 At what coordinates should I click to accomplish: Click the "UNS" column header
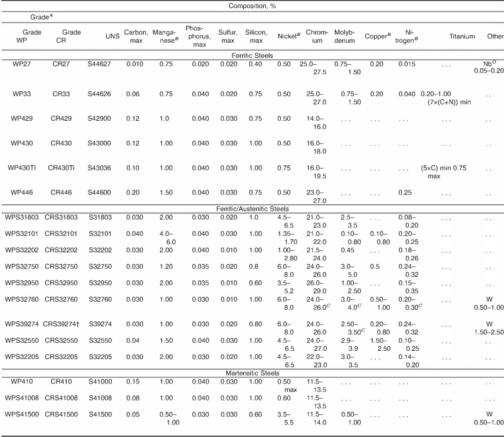[x=112, y=36]
